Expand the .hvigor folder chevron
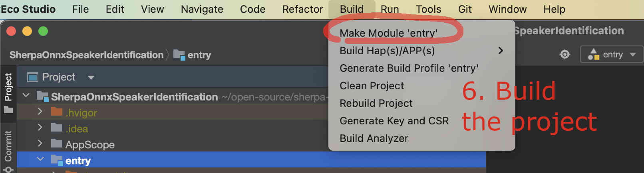 pos(40,112)
